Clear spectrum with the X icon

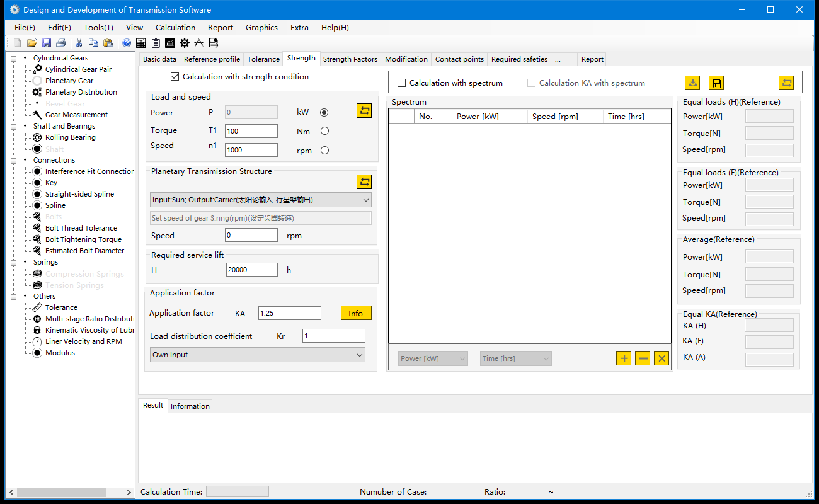click(x=661, y=358)
